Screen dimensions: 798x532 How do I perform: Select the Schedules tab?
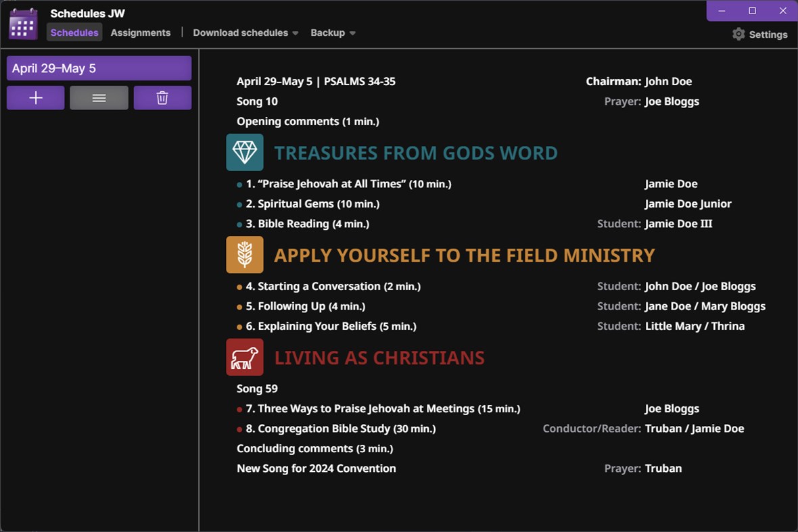coord(74,32)
